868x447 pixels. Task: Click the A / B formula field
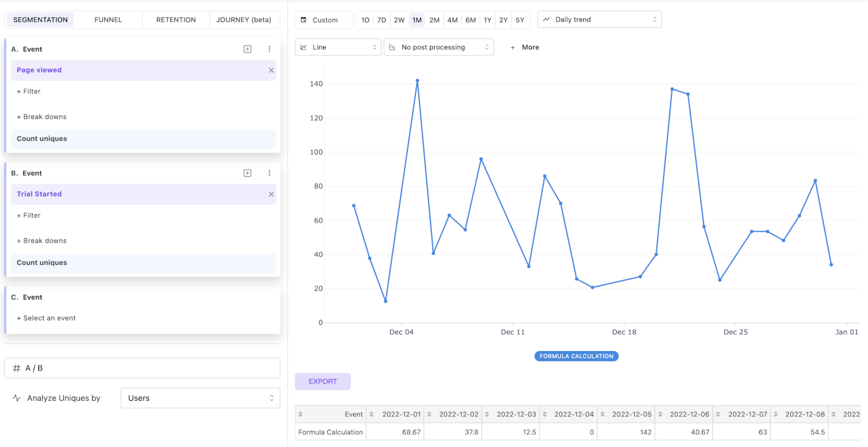tap(142, 368)
